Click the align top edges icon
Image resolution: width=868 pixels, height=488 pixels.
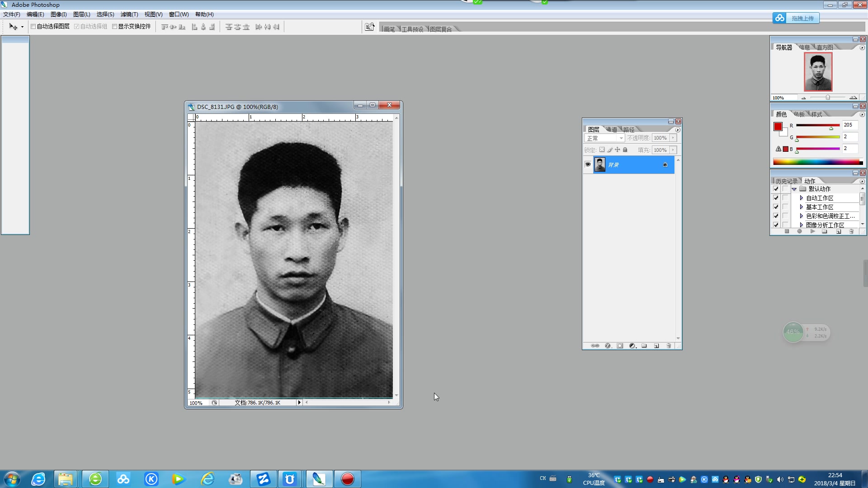tap(165, 27)
